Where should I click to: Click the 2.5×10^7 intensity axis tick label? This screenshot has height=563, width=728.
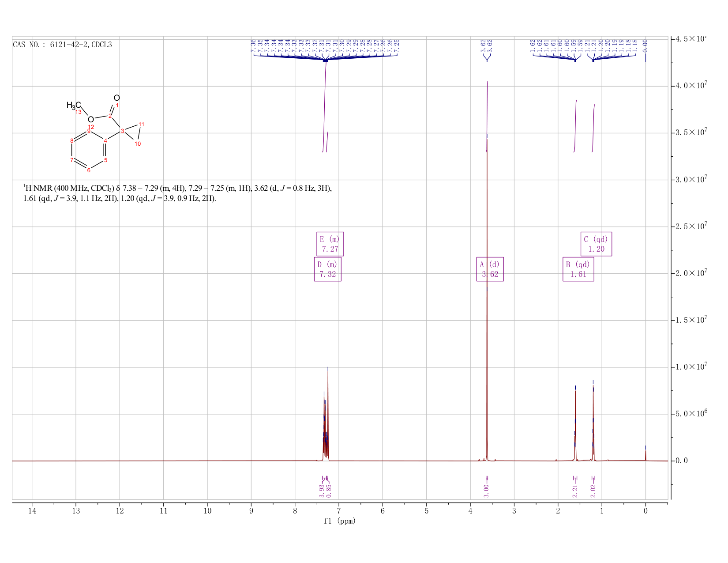692,227
